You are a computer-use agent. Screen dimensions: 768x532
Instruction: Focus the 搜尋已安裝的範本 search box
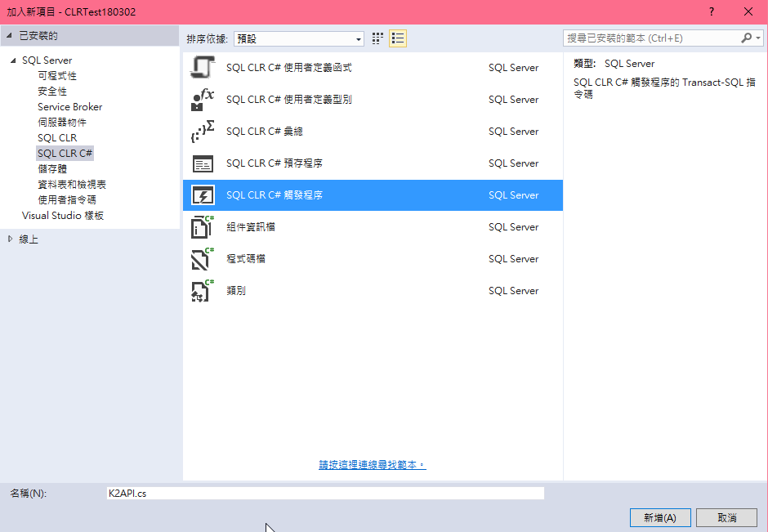pyautogui.click(x=653, y=38)
